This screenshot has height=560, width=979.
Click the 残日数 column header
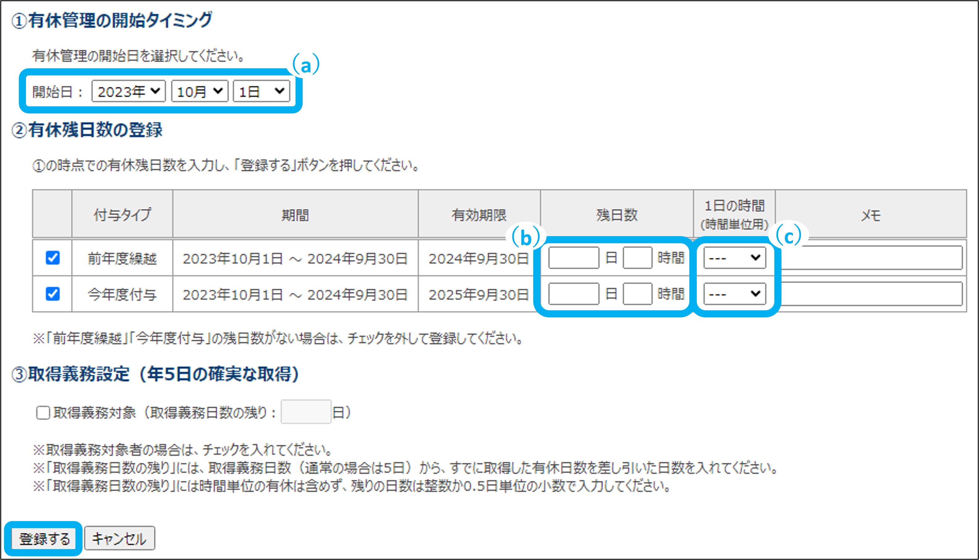[x=617, y=214]
